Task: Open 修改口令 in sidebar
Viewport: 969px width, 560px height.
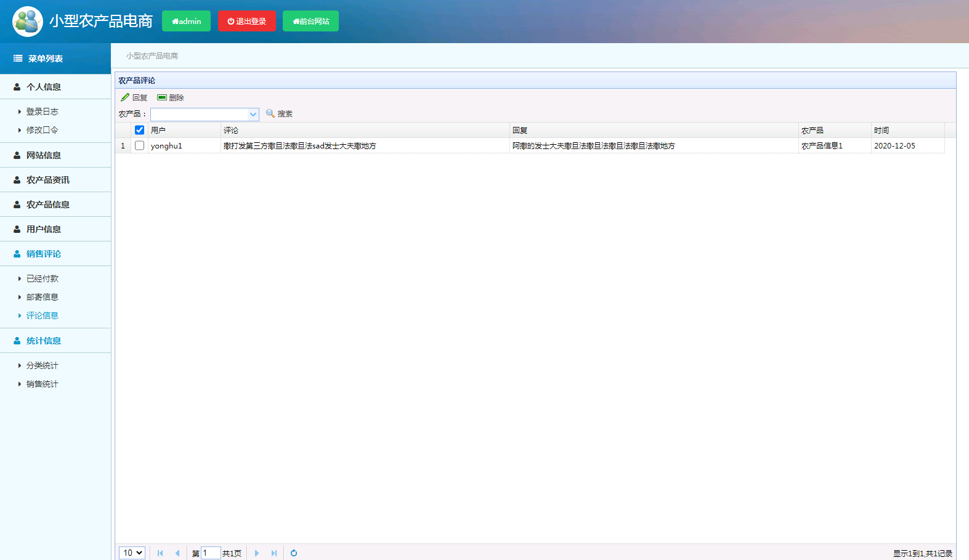Action: pyautogui.click(x=42, y=130)
